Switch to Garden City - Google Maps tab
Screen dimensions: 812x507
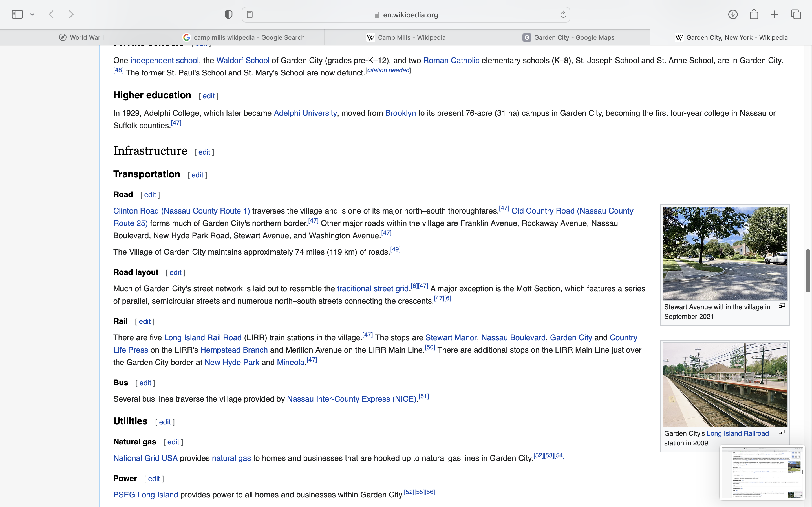[568, 37]
